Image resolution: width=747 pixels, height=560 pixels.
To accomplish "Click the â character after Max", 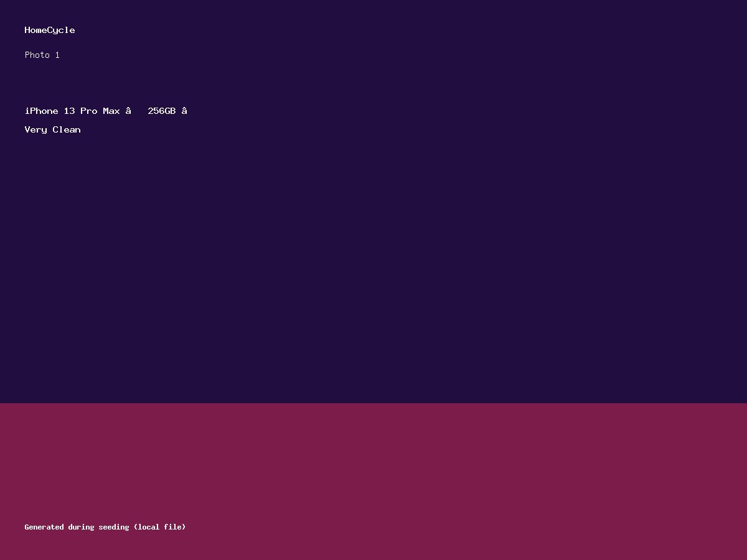I will pyautogui.click(x=128, y=111).
